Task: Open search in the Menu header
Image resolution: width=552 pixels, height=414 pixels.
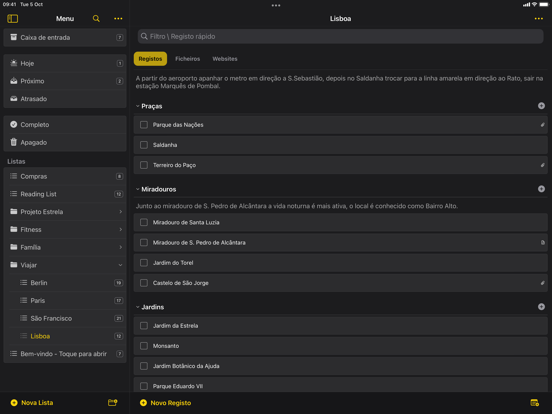Action: (x=96, y=18)
